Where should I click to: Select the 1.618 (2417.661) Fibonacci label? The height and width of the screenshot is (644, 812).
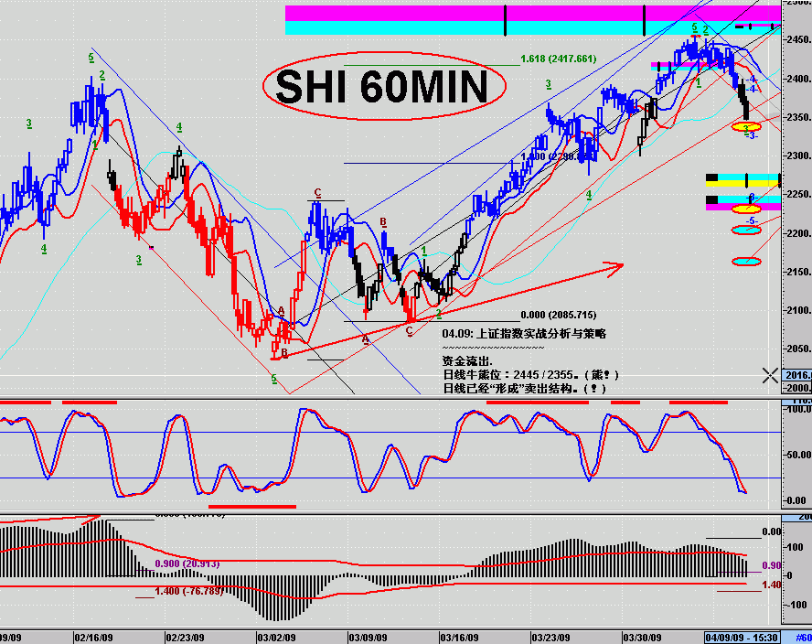pos(558,59)
